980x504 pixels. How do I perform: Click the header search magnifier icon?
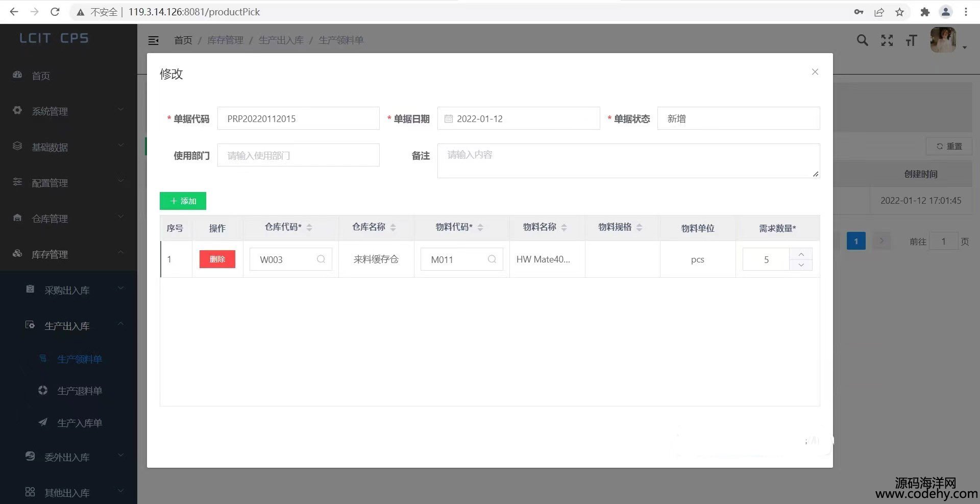tap(862, 40)
